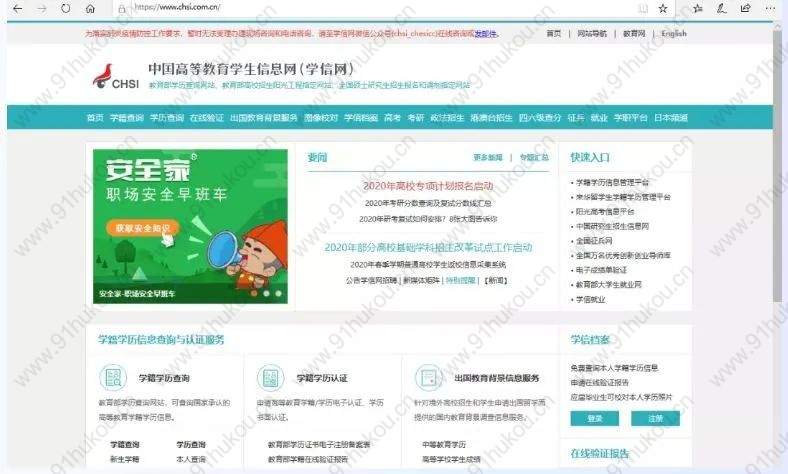Open 考研 navigation item
788x474 pixels.
416,118
